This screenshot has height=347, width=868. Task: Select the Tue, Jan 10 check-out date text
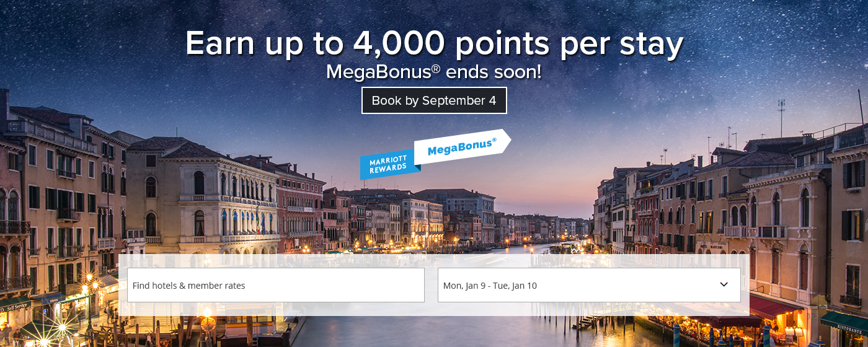click(515, 286)
